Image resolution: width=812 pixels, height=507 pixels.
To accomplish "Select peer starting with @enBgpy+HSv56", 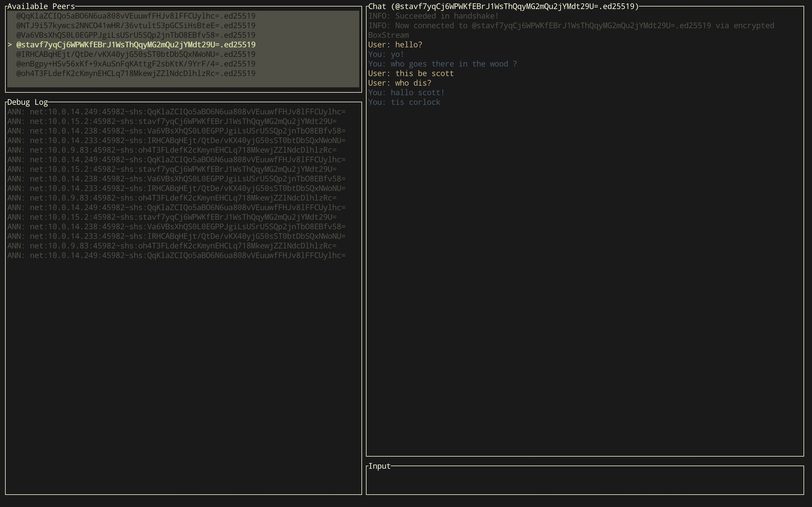I will tap(136, 64).
